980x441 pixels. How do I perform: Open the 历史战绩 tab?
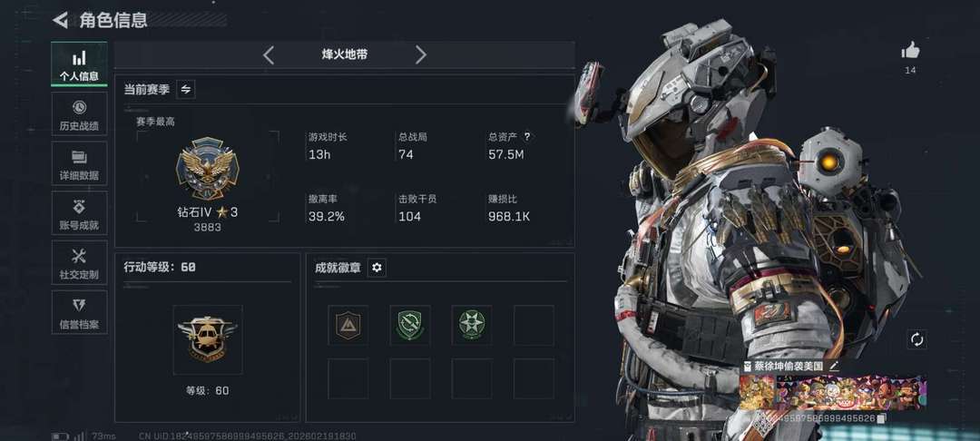pos(79,115)
